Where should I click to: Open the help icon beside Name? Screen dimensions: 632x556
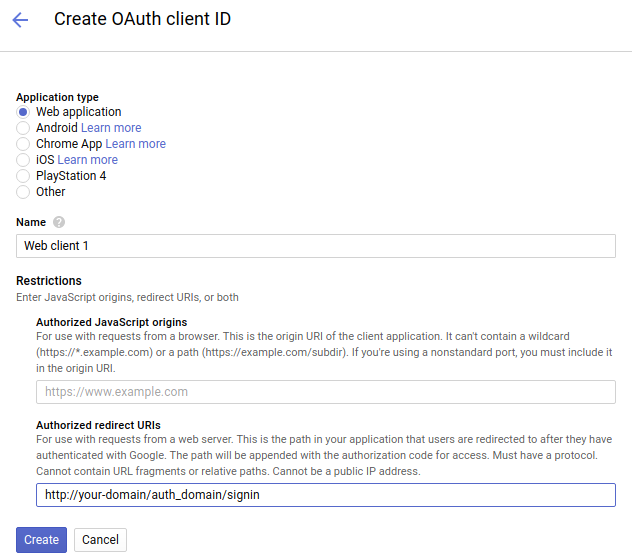59,222
